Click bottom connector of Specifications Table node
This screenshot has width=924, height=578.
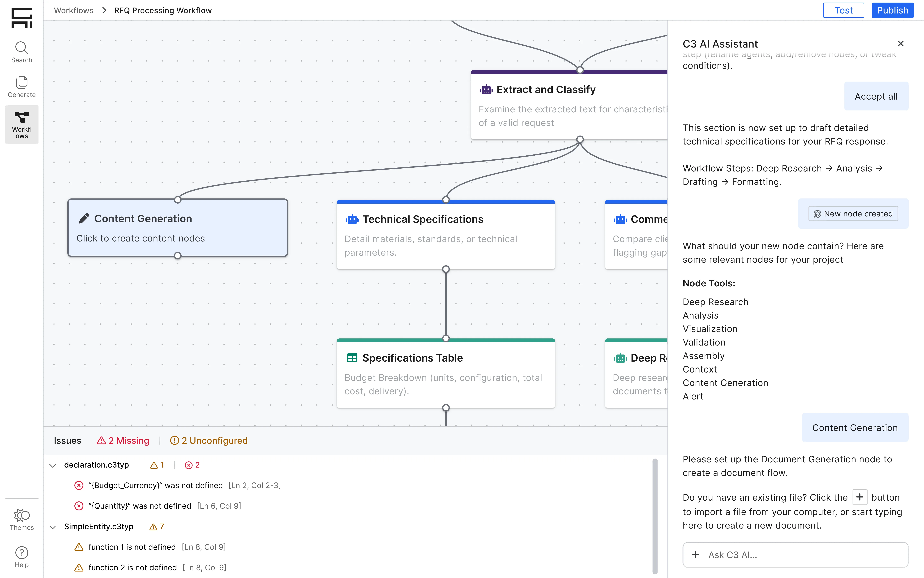[446, 407]
